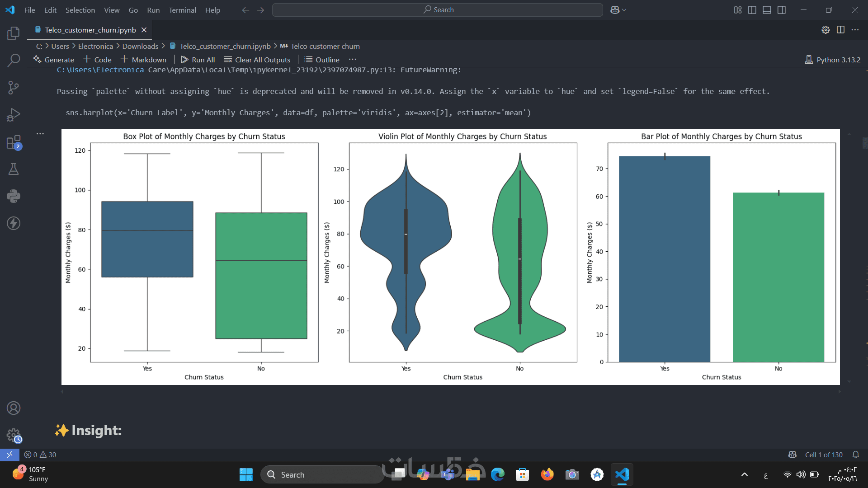Show hidden system tray icons chevron
Image resolution: width=868 pixels, height=488 pixels.
pyautogui.click(x=745, y=474)
